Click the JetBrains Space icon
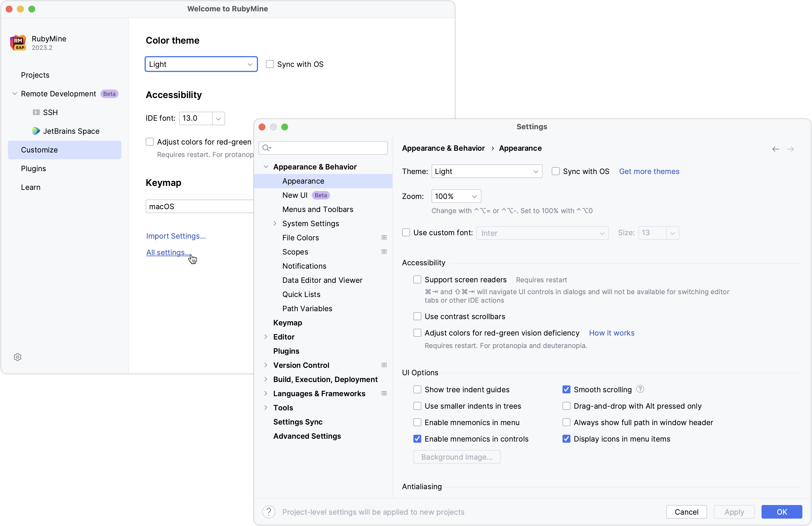The width and height of the screenshot is (812, 526). click(36, 131)
